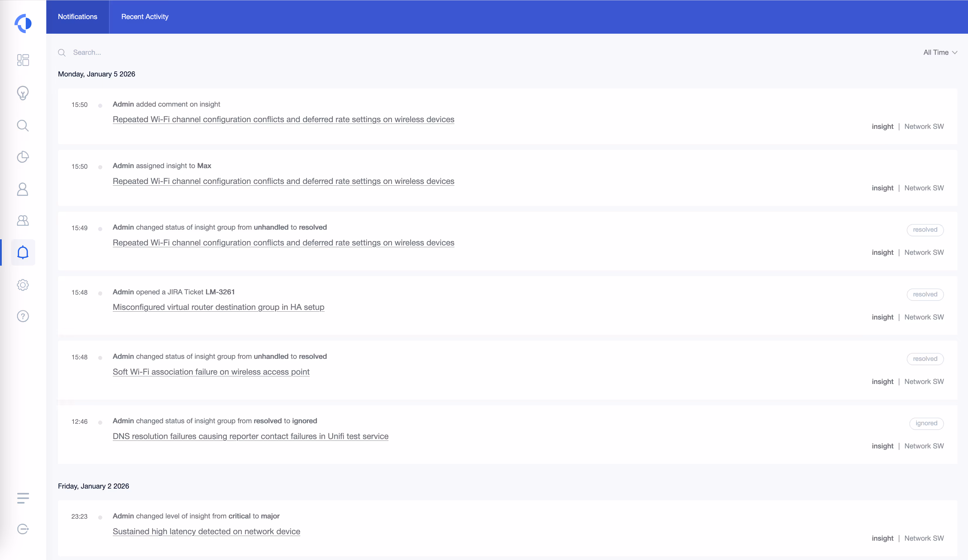Screen dimensions: 968x560
Task: Open the settings gear icon
Action: click(x=23, y=285)
